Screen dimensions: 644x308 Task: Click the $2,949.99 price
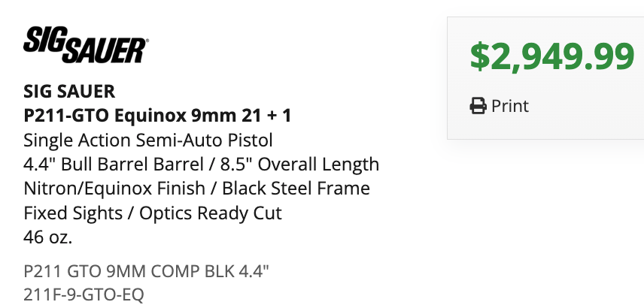tap(552, 56)
